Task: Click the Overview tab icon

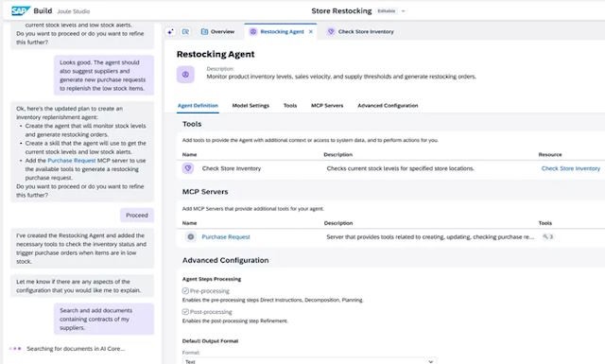Action: 204,31
